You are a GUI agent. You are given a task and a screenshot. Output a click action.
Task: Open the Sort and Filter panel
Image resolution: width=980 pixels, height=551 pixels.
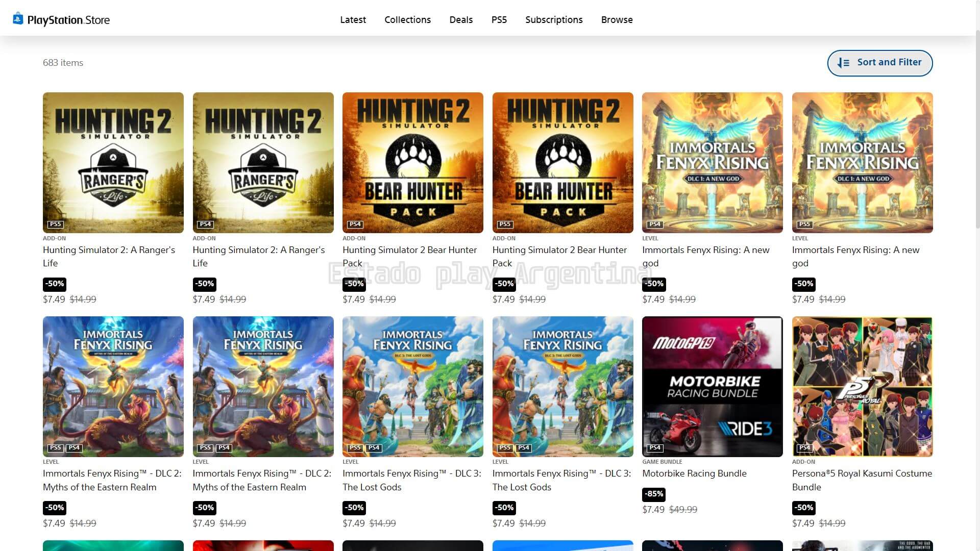[879, 63]
